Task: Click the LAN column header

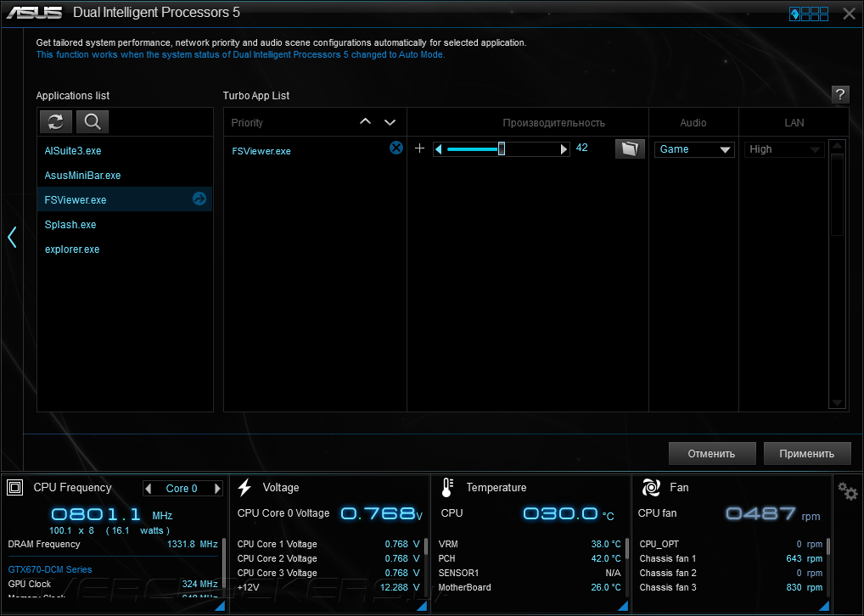Action: pos(794,123)
